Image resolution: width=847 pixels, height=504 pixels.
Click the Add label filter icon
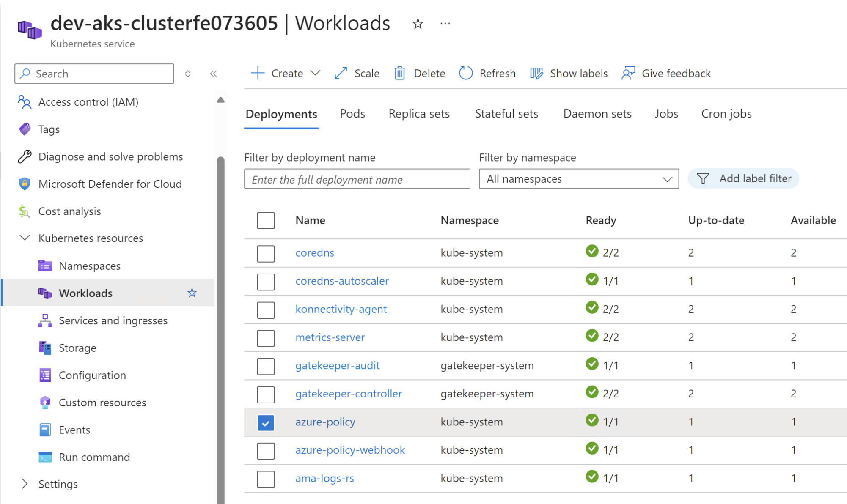pos(704,178)
